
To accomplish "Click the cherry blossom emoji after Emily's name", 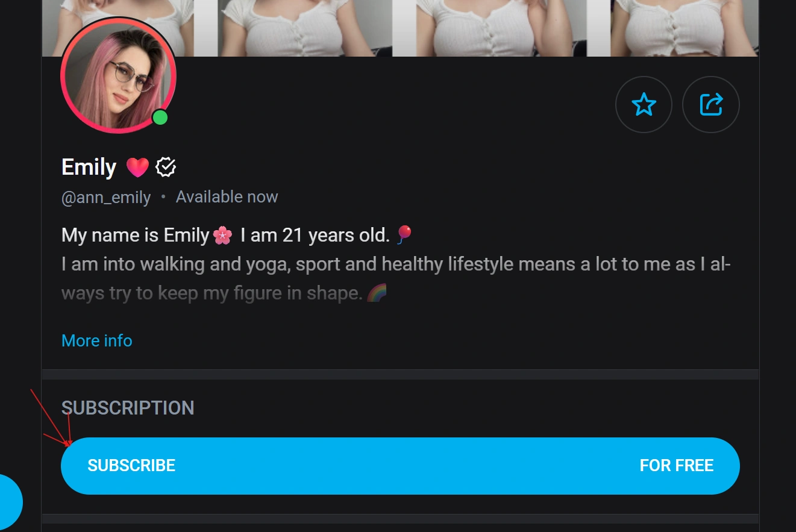I will click(222, 235).
